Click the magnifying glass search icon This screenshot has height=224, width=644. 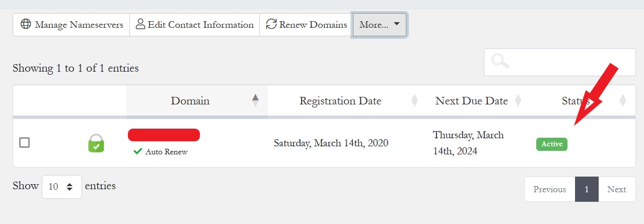[500, 62]
